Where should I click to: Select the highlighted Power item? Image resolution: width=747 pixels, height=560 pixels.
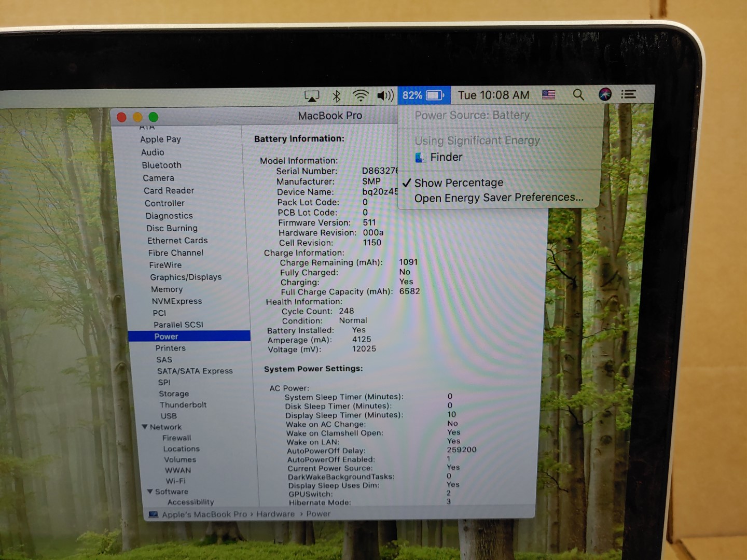pyautogui.click(x=189, y=337)
